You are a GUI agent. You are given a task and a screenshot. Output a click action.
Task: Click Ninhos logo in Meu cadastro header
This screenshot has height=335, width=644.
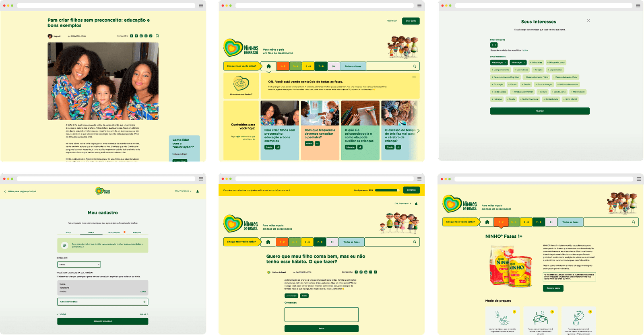pos(103,191)
